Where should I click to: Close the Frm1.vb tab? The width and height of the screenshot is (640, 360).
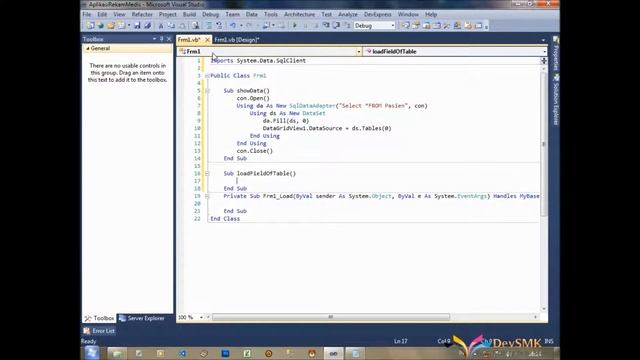[x=207, y=40]
